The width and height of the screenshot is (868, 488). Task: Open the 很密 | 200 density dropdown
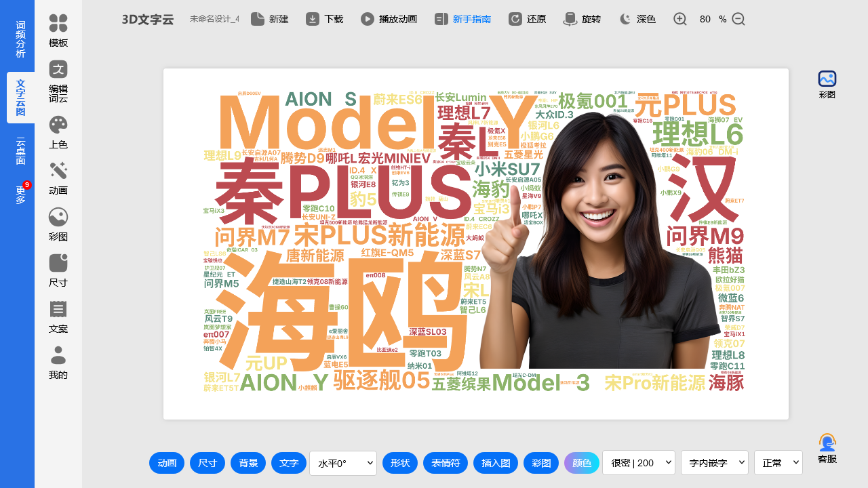point(639,463)
